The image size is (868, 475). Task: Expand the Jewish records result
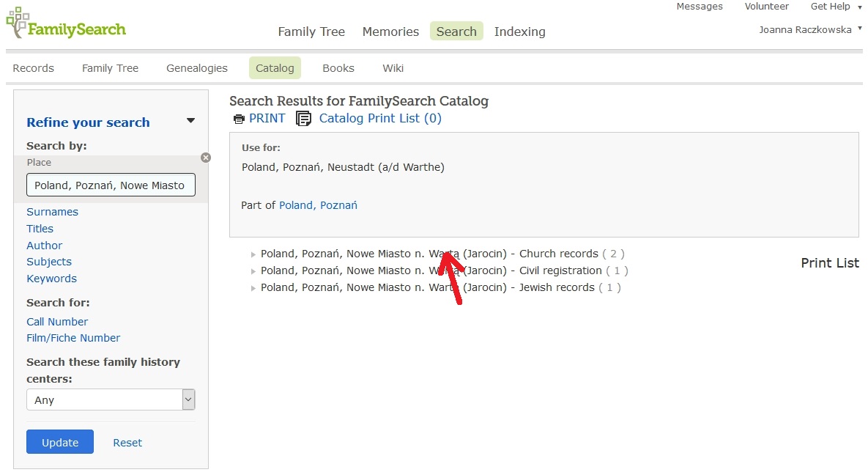coord(253,288)
